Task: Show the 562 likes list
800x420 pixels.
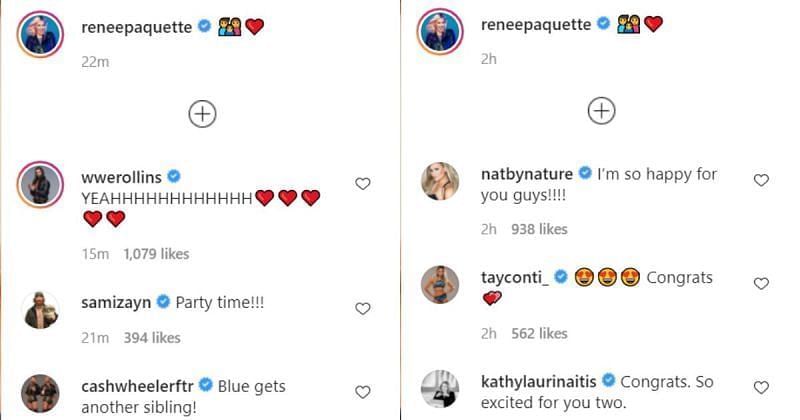Action: click(x=539, y=333)
